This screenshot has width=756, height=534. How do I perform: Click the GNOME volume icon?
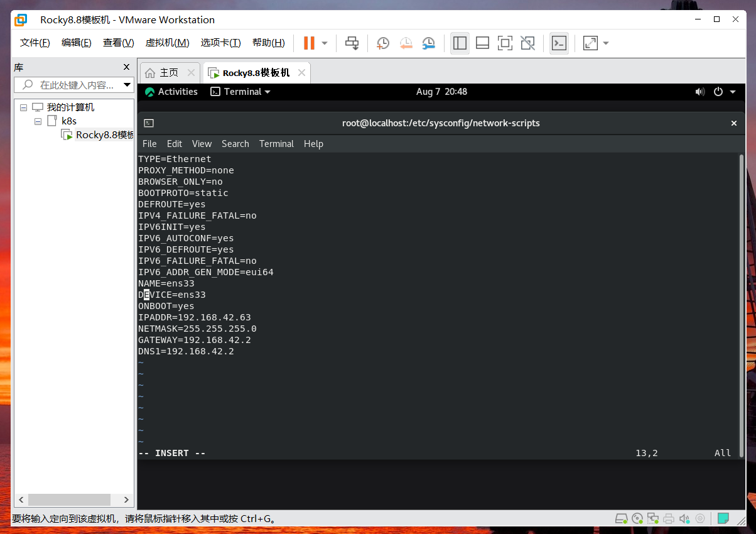[x=700, y=92]
